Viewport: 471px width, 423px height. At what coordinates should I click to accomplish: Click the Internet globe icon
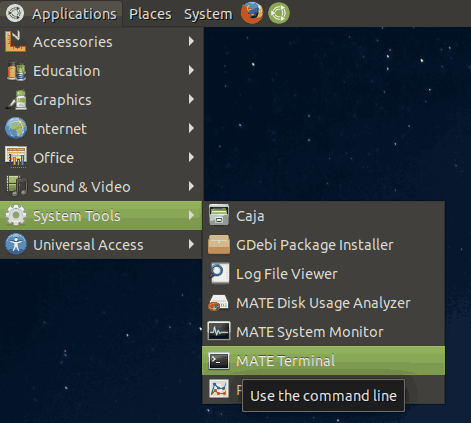click(x=16, y=128)
